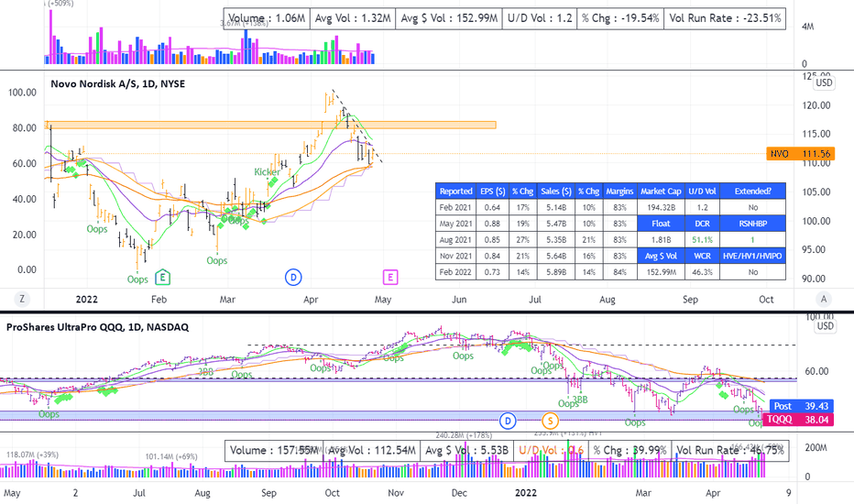Click the green 51.1% DCR value
The height and width of the screenshot is (504, 854).
(702, 240)
